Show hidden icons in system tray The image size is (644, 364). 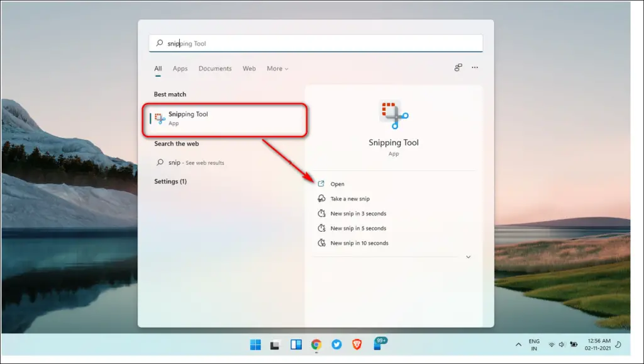point(518,344)
